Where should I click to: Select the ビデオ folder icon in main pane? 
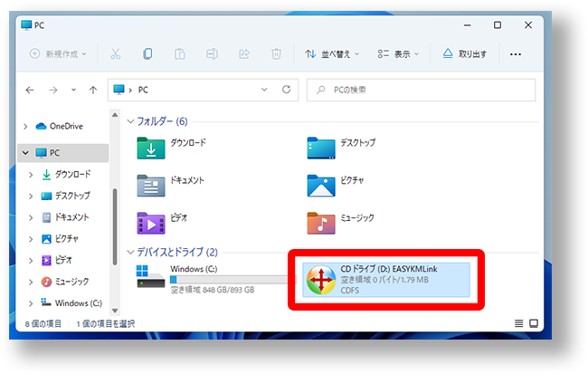pos(151,224)
